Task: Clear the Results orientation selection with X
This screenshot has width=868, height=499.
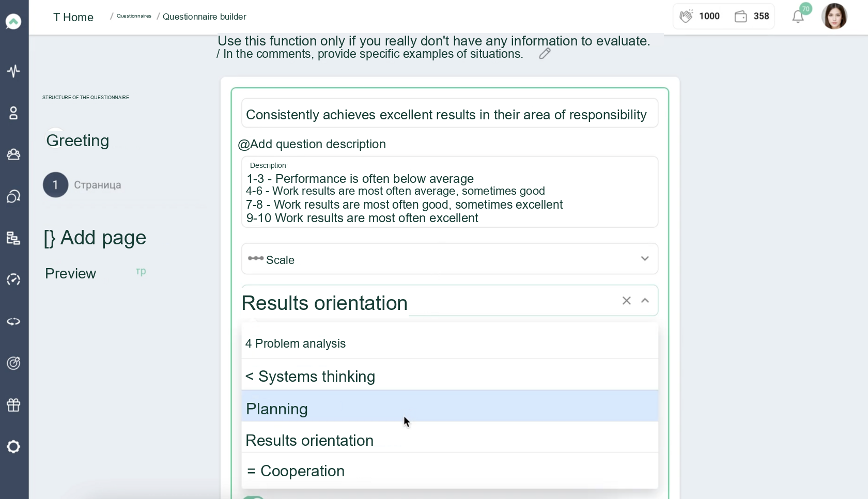Action: tap(627, 301)
